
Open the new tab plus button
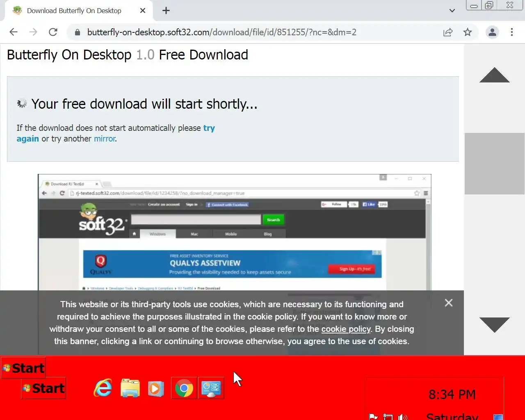(x=166, y=11)
